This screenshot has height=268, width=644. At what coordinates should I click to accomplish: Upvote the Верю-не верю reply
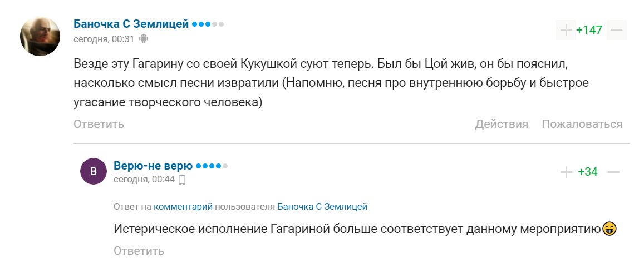coord(566,172)
